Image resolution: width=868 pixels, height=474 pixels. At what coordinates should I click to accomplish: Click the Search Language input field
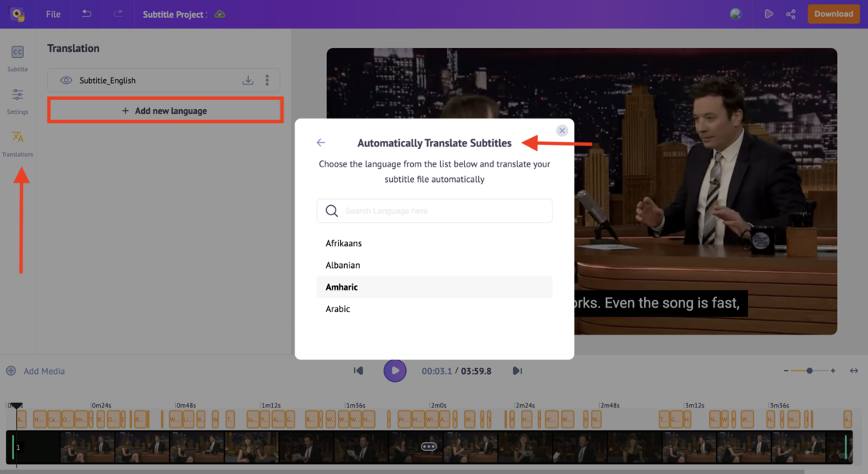pos(434,211)
